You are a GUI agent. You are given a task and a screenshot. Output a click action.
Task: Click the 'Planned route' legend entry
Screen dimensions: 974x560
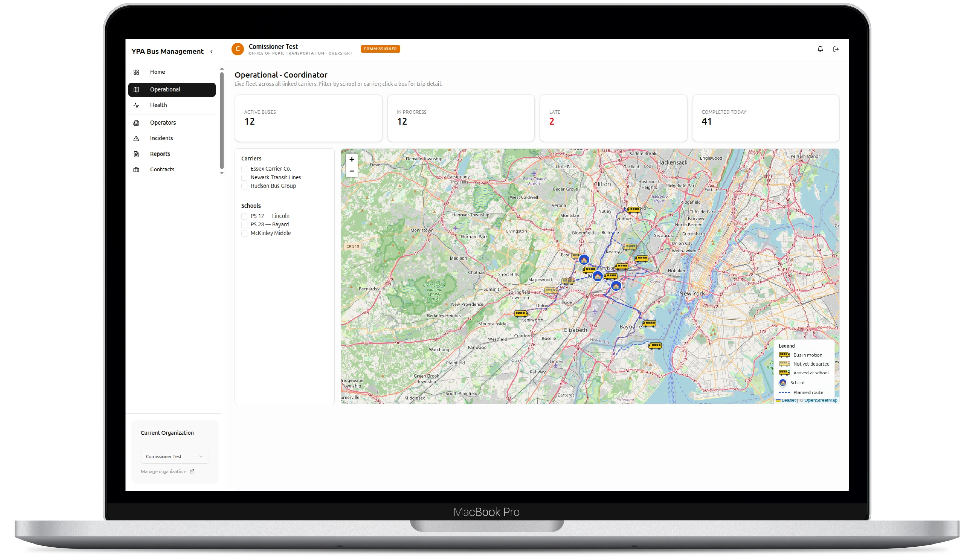click(x=801, y=392)
